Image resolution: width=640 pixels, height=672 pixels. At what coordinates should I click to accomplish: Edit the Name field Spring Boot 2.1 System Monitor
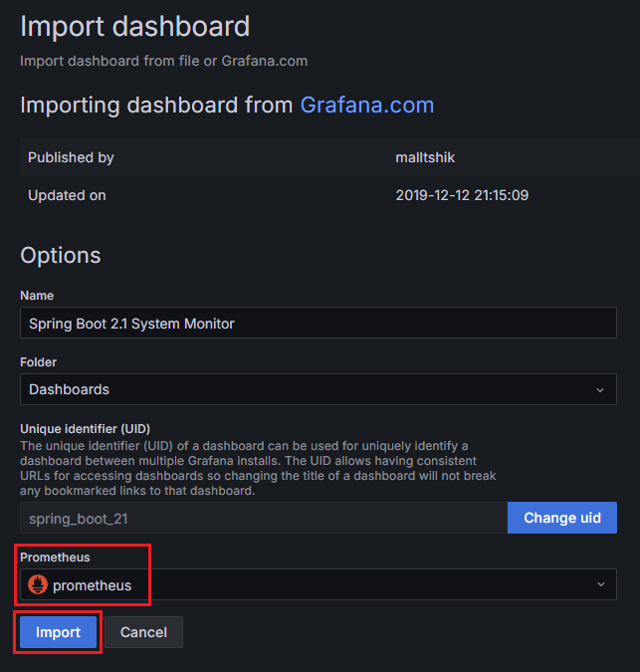319,323
